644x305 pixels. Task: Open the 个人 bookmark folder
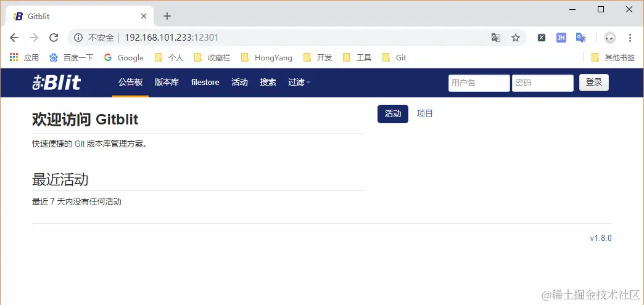(x=169, y=58)
